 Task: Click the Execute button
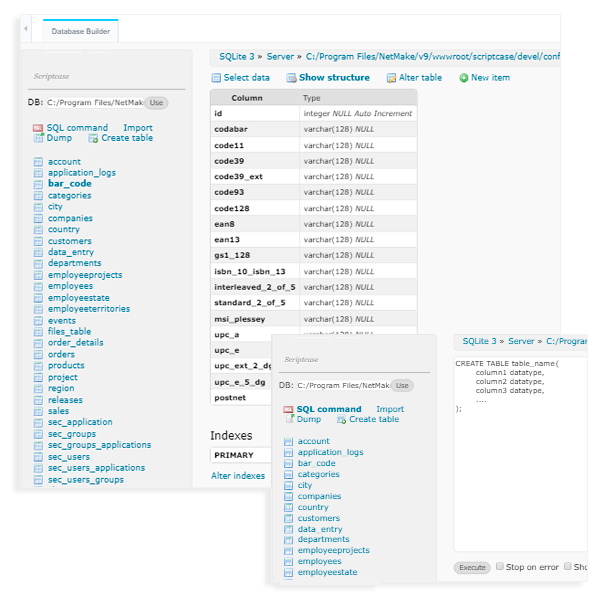(472, 567)
